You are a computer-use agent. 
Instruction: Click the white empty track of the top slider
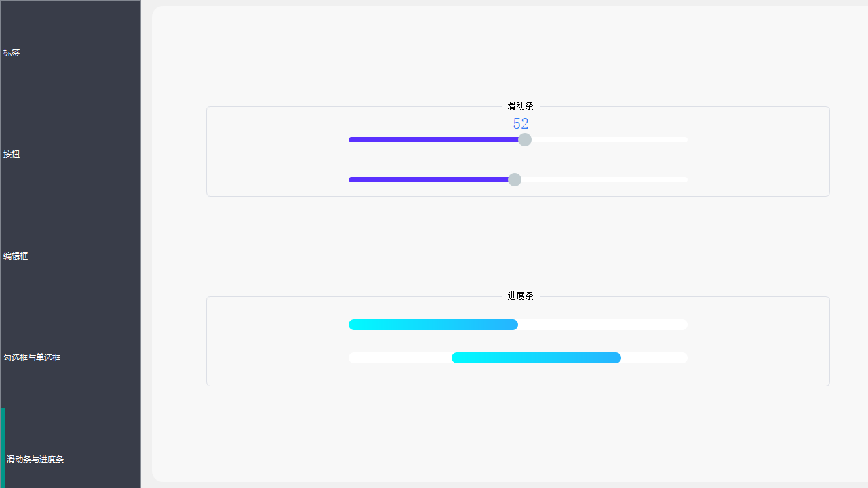pos(609,140)
